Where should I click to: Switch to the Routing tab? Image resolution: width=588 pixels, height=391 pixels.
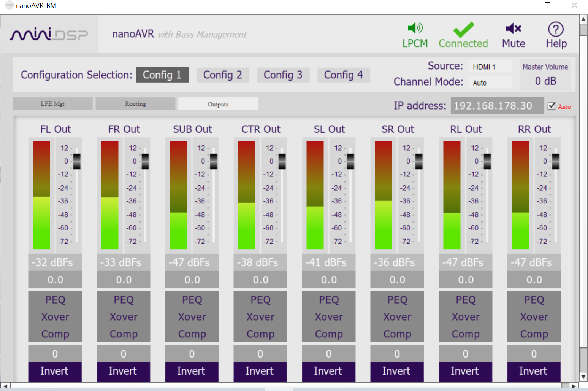135,104
